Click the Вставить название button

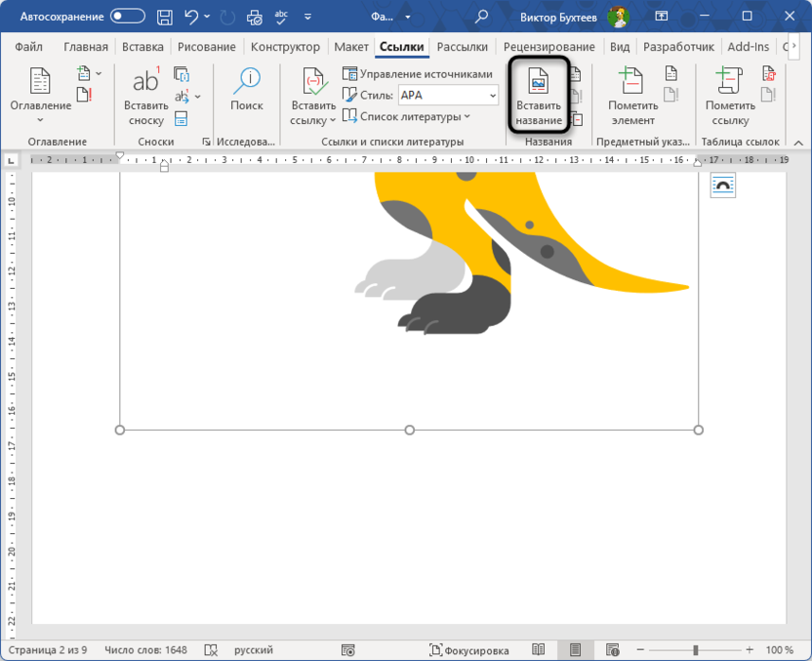(539, 95)
